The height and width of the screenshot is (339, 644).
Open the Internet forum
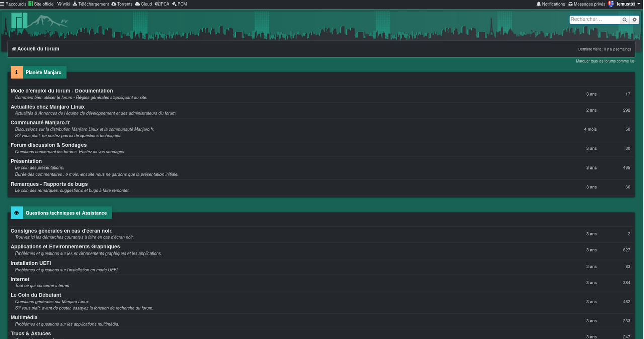pos(20,279)
